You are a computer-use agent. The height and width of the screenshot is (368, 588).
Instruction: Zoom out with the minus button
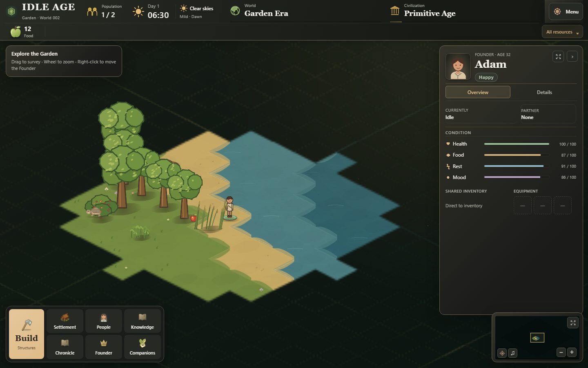coord(561,352)
